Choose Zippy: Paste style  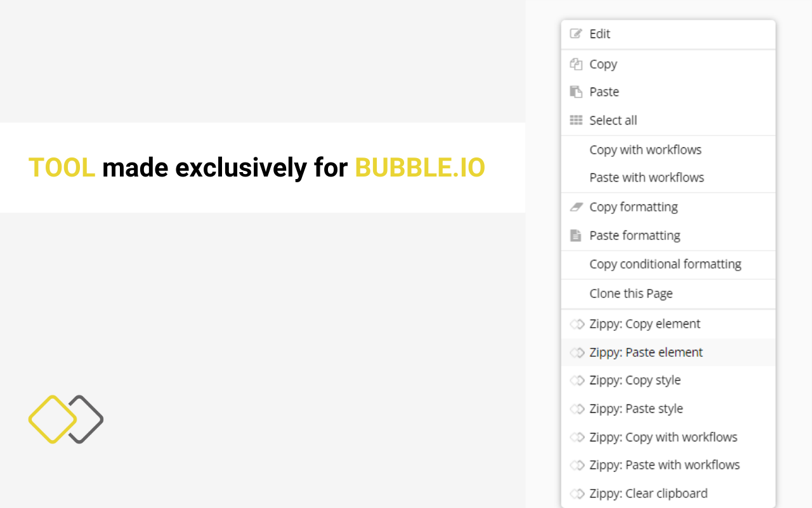click(x=636, y=409)
